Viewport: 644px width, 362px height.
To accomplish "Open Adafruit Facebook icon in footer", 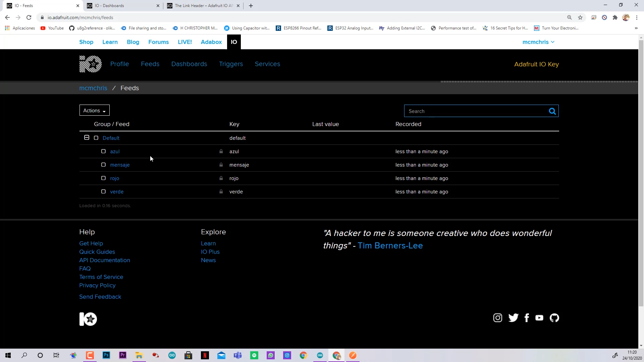I will point(527,318).
